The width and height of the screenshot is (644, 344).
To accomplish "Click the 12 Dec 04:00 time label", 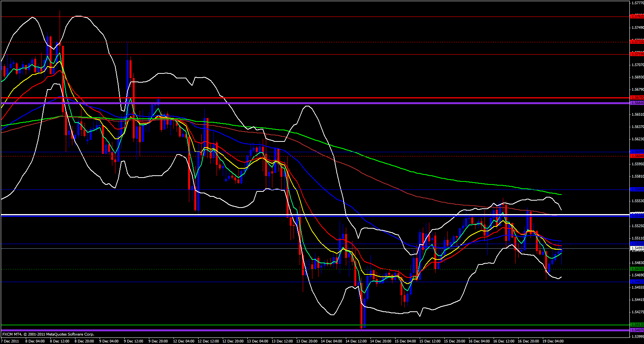I will 184,341.
